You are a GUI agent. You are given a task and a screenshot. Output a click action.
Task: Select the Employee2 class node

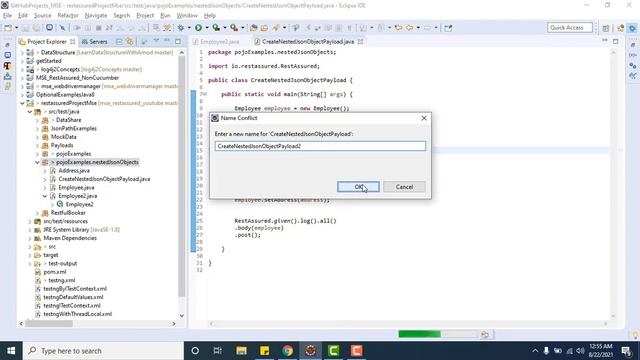[80, 204]
